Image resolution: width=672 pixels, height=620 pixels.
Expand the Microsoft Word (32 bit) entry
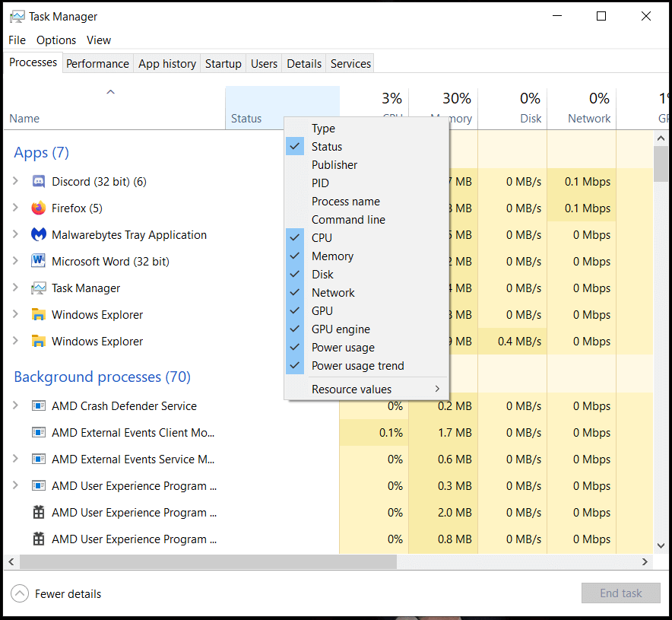pyautogui.click(x=15, y=261)
